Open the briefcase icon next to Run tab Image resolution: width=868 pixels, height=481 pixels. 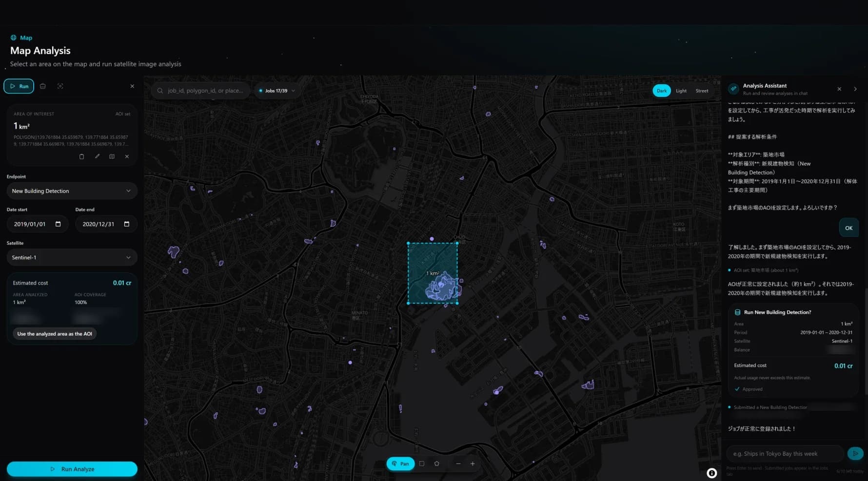(x=43, y=86)
